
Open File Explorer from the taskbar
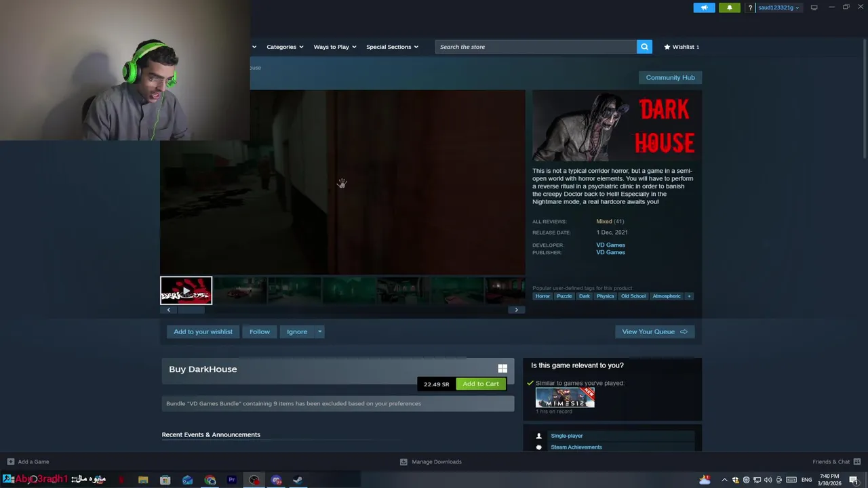(x=143, y=480)
